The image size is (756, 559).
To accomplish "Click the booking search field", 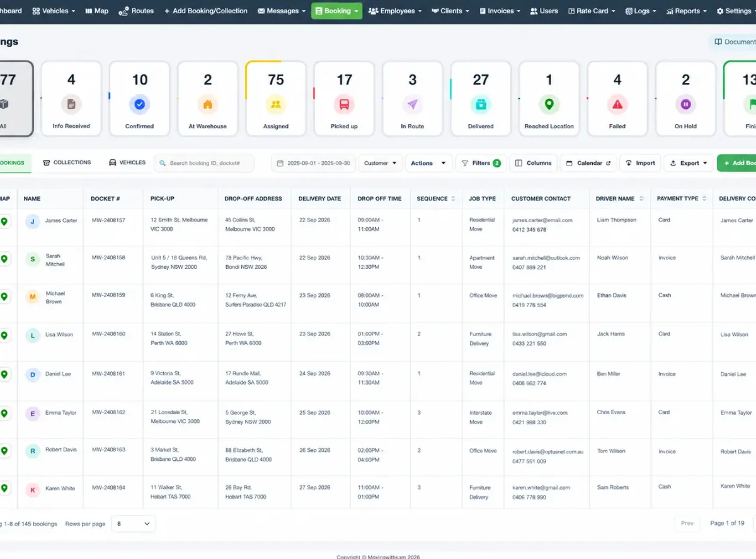I will 204,163.
